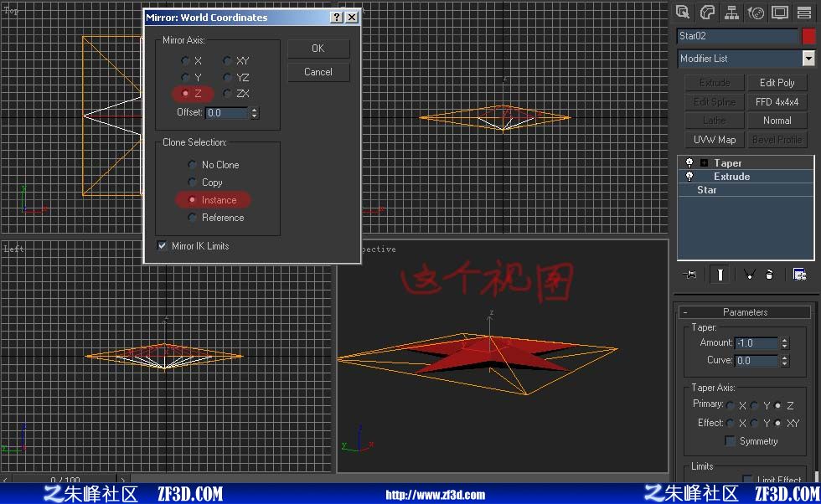Click the Pin Stack icon
The width and height of the screenshot is (821, 504).
[690, 275]
